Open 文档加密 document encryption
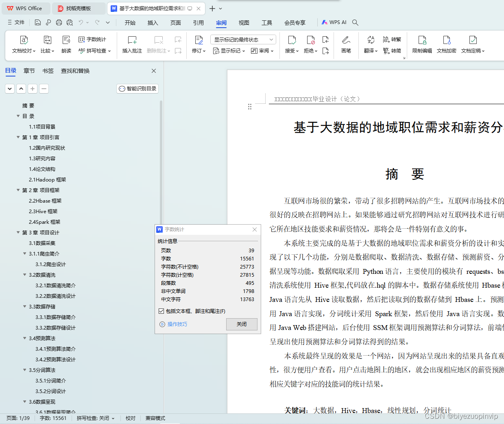 447,44
